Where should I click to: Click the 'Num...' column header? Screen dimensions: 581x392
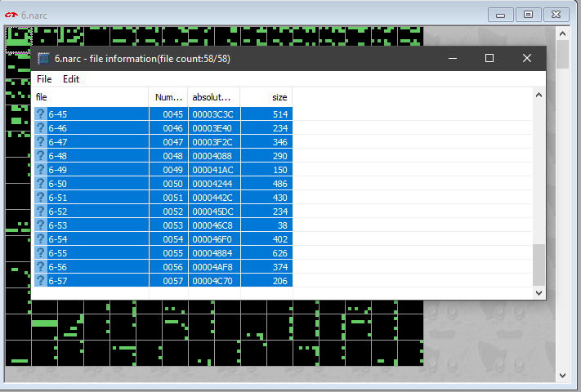(x=168, y=97)
